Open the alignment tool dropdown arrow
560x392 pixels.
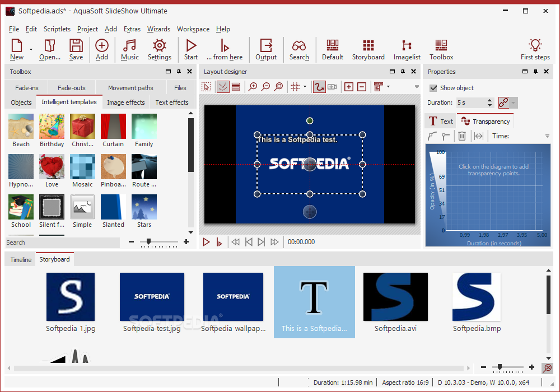point(388,87)
